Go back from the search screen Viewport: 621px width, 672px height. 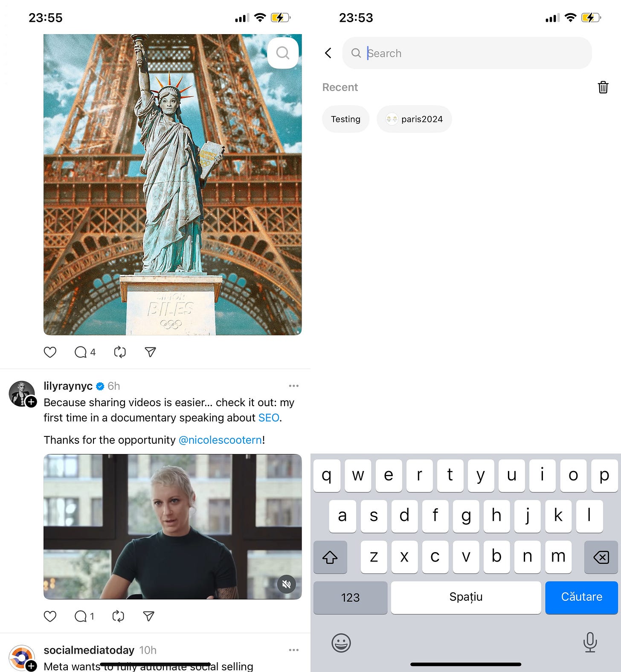coord(328,53)
